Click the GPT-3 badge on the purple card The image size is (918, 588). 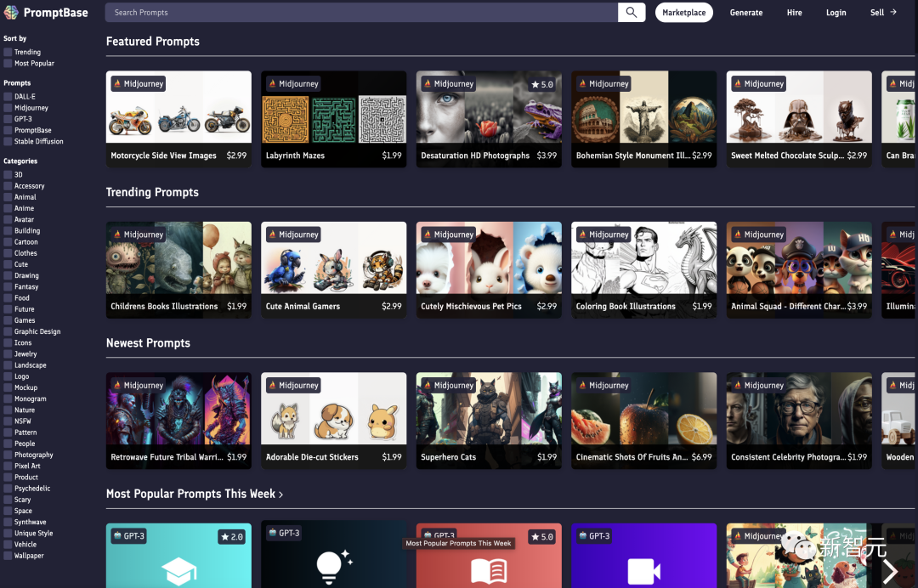click(x=594, y=536)
